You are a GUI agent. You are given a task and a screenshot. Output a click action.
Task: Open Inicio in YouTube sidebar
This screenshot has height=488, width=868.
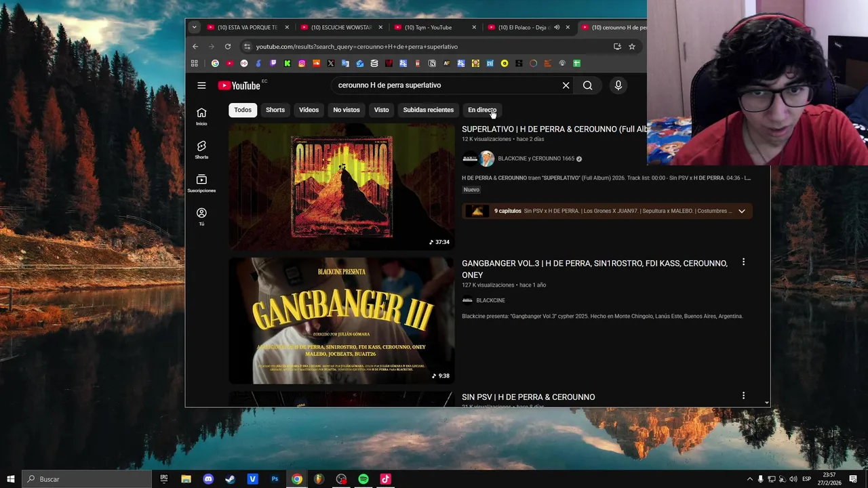pyautogui.click(x=201, y=116)
